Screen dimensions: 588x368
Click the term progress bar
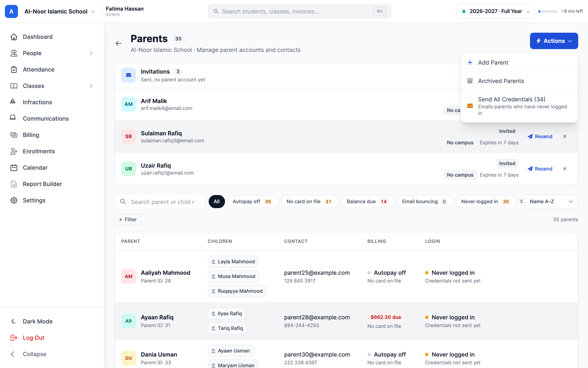[548, 11]
